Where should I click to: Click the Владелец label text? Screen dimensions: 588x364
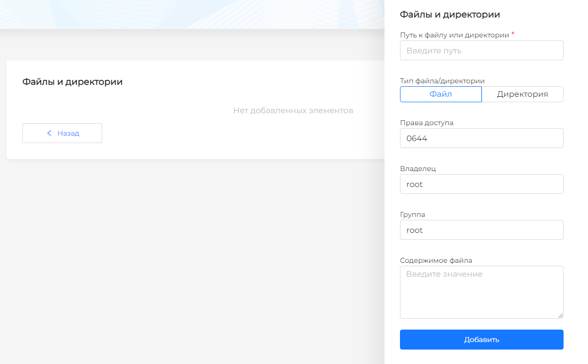click(418, 169)
